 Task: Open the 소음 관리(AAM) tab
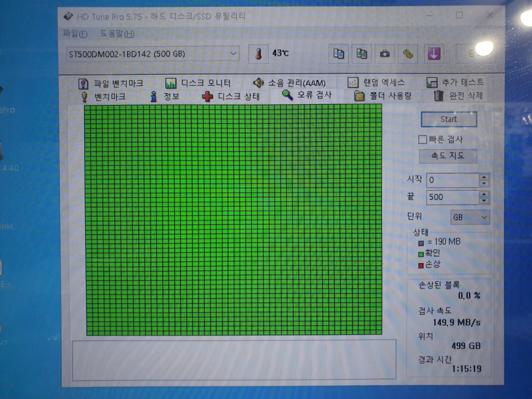click(289, 83)
